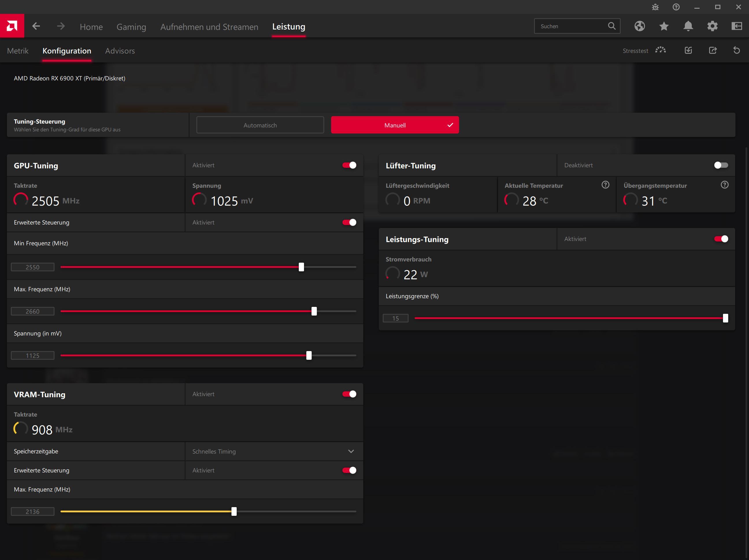749x560 pixels.
Task: Open Speicherzeitgabe Schnelles Timing dropdown
Action: [274, 451]
